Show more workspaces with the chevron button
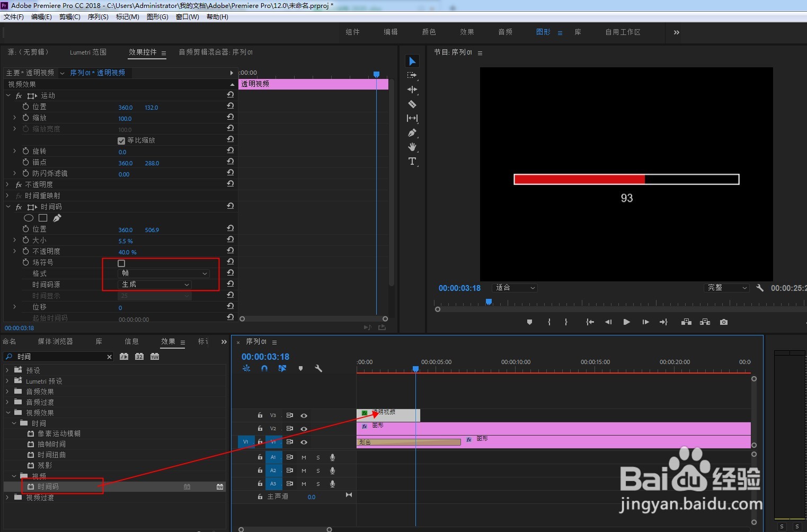This screenshot has height=532, width=807. tap(677, 32)
